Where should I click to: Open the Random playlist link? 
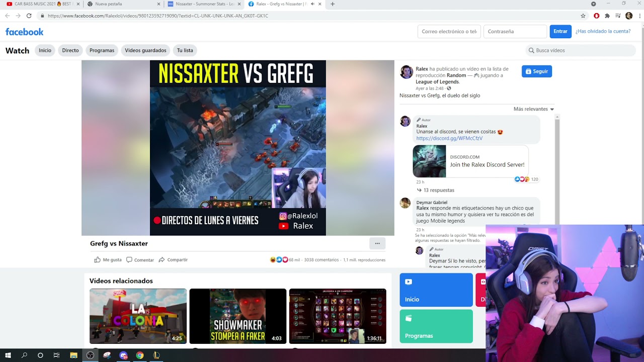(x=456, y=75)
